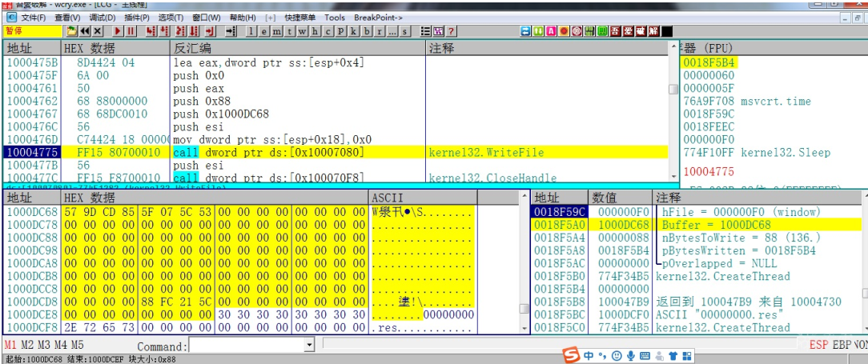The image size is (868, 364).
Task: Select the kernel32.WriteFile call instruction row
Action: point(336,152)
